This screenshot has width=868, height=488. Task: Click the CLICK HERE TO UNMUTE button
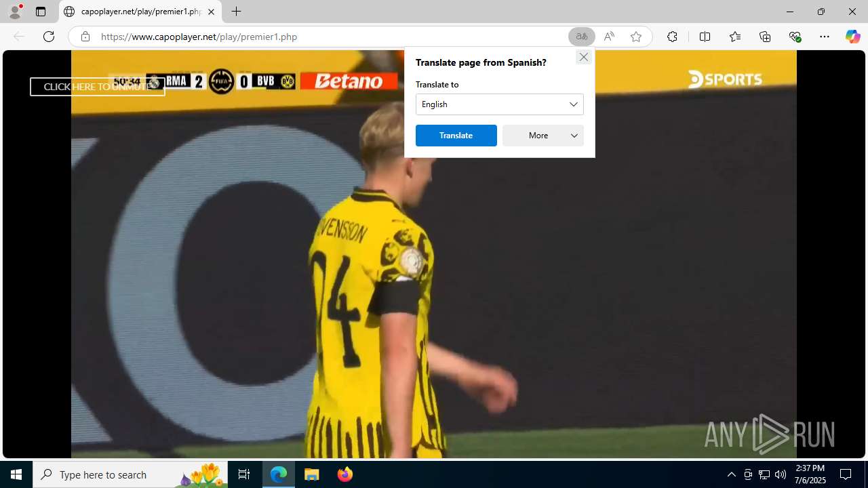98,87
